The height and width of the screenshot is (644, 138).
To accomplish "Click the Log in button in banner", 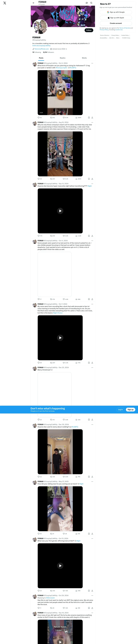I will point(120,409).
